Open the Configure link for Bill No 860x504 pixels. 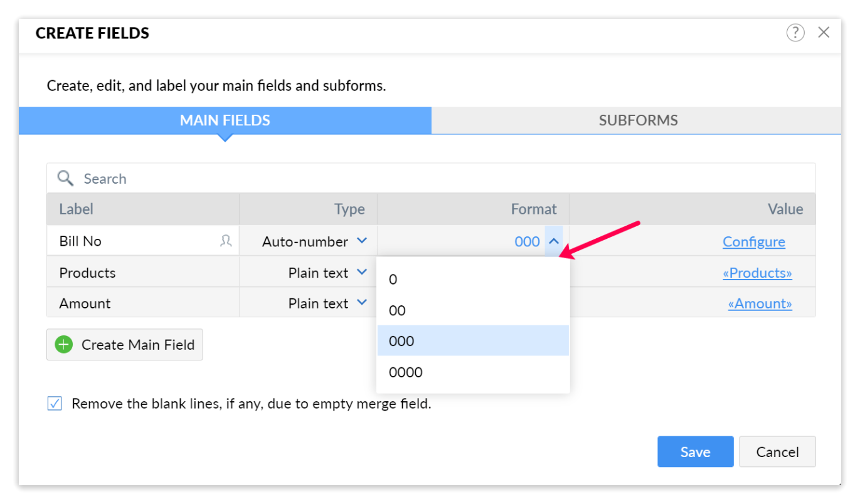click(753, 242)
